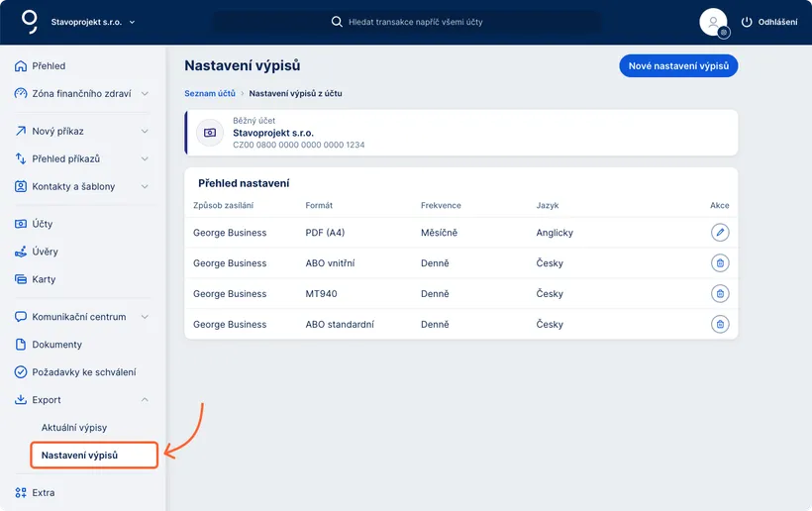This screenshot has height=511, width=812.
Task: Expand Komunikační centrum menu
Action: coord(145,317)
